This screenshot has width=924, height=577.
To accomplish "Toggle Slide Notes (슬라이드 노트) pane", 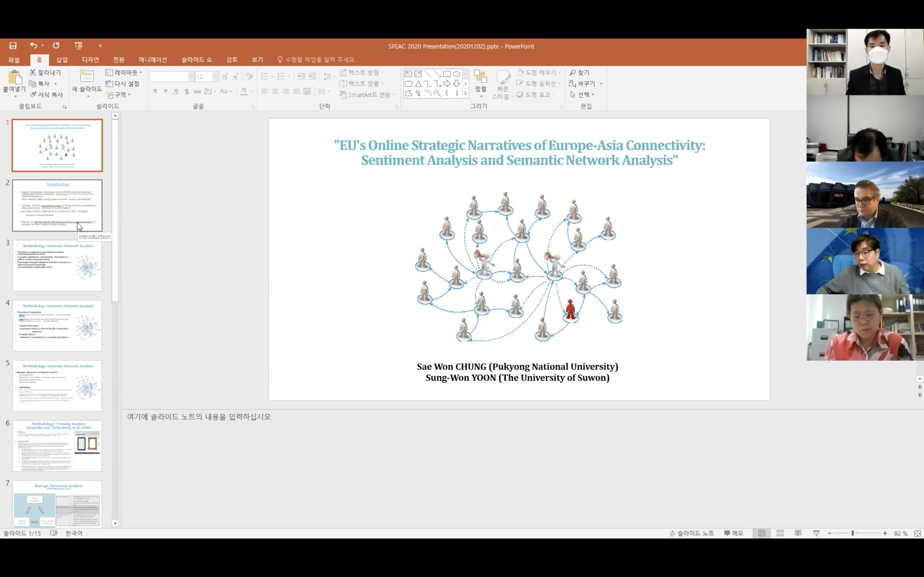I will point(691,533).
